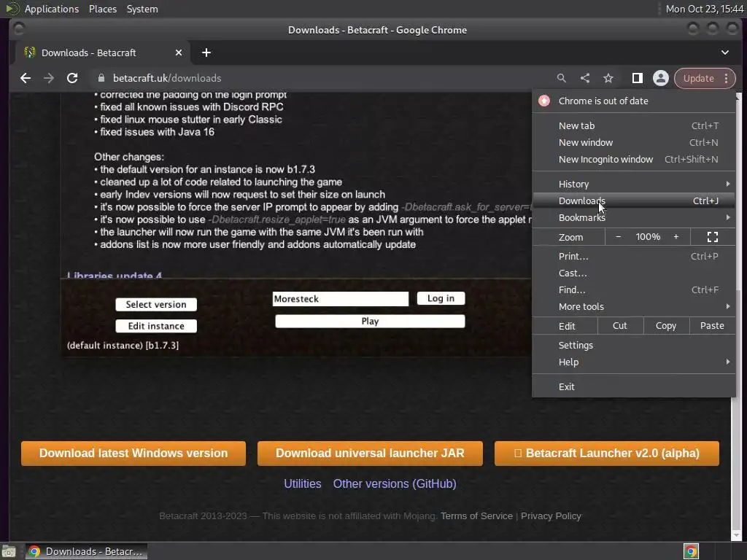This screenshot has height=560, width=747.
Task: Close the Downloads - Betacraft tab
Action: (x=179, y=52)
